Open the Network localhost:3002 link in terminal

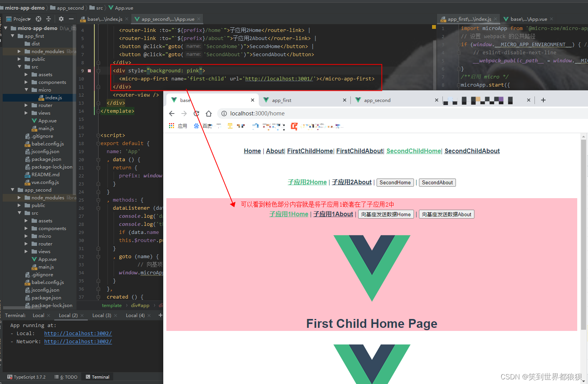pyautogui.click(x=78, y=341)
